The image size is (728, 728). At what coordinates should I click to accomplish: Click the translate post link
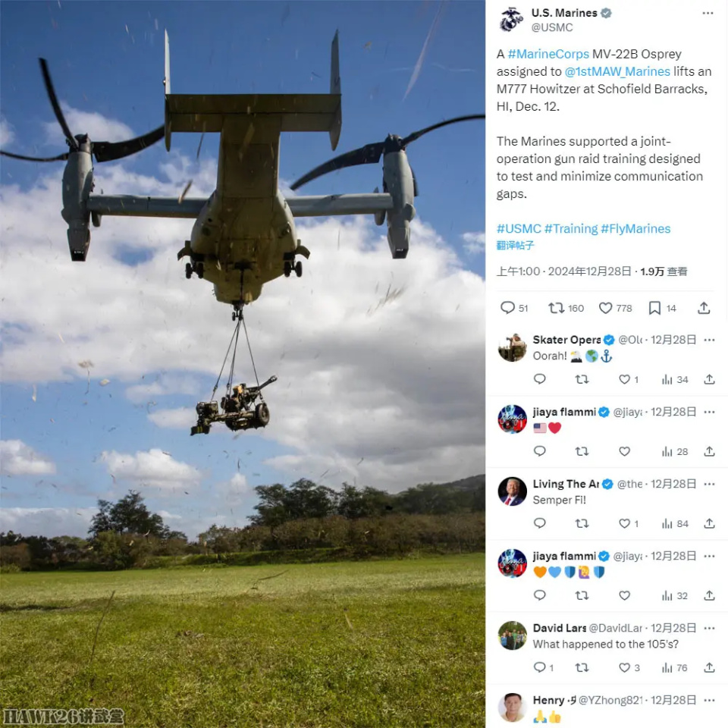pos(516,245)
